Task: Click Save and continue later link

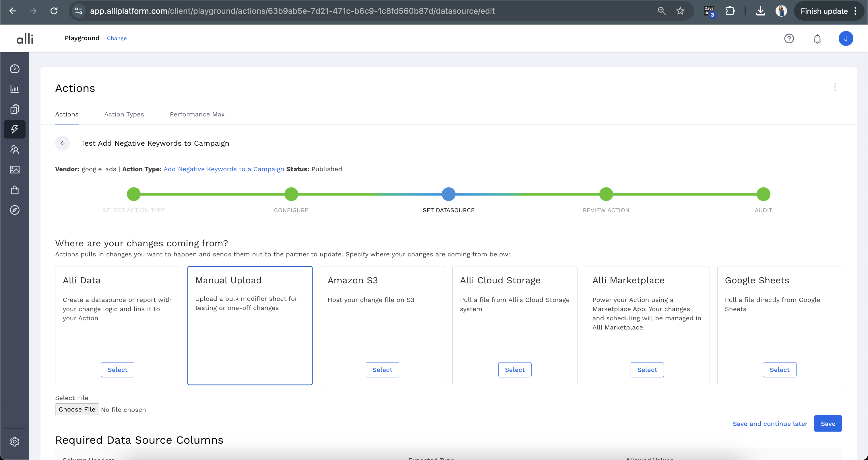Action: pos(770,424)
